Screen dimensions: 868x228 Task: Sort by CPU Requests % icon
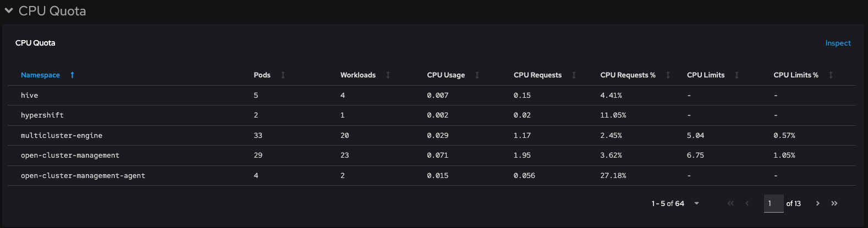coord(668,75)
